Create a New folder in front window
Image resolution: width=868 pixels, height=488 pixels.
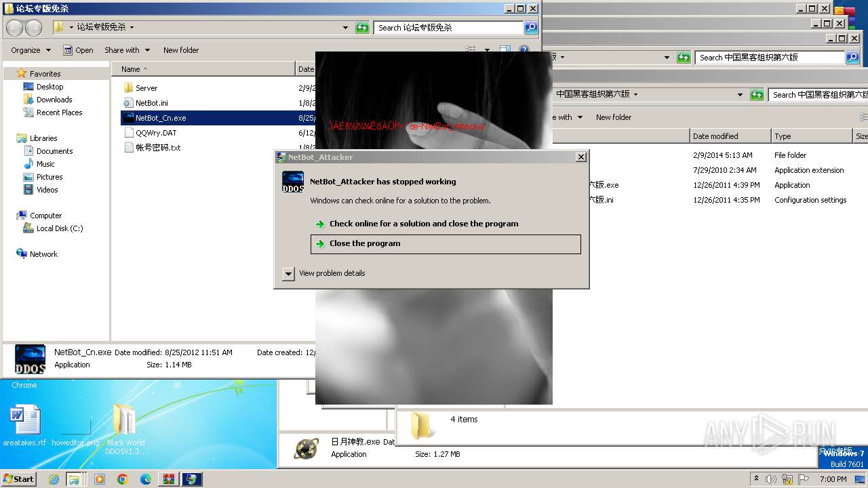tap(181, 50)
